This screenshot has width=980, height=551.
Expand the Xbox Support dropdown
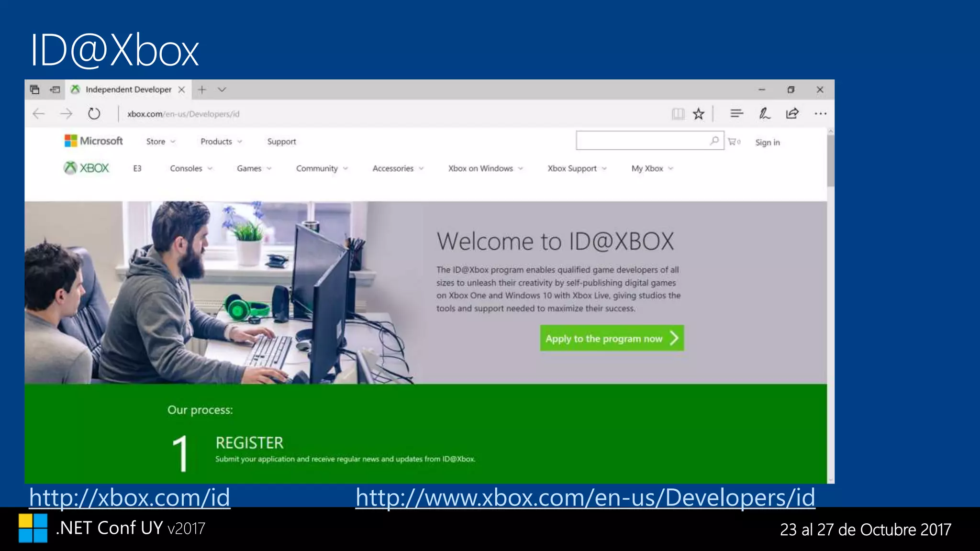[577, 168]
